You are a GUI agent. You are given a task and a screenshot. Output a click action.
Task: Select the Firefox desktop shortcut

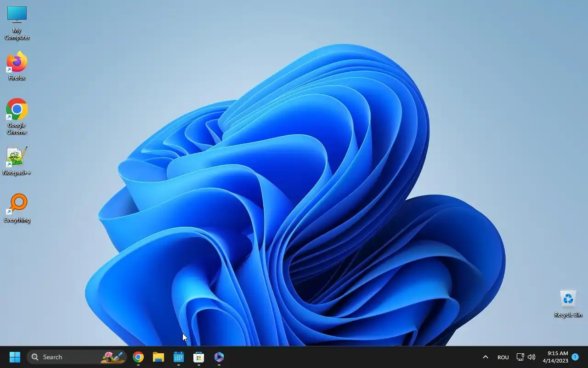click(17, 66)
